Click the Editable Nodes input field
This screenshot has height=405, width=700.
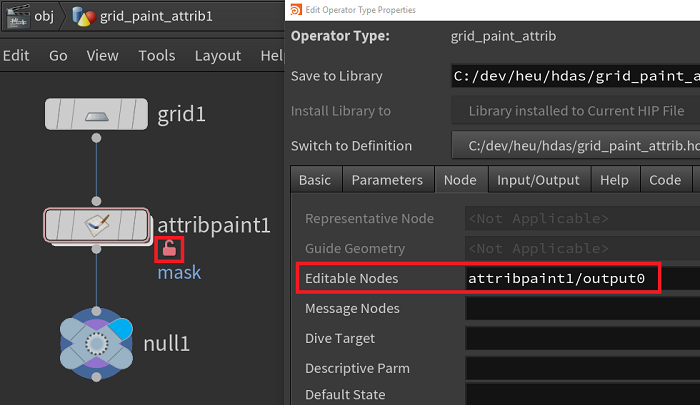[x=560, y=279]
